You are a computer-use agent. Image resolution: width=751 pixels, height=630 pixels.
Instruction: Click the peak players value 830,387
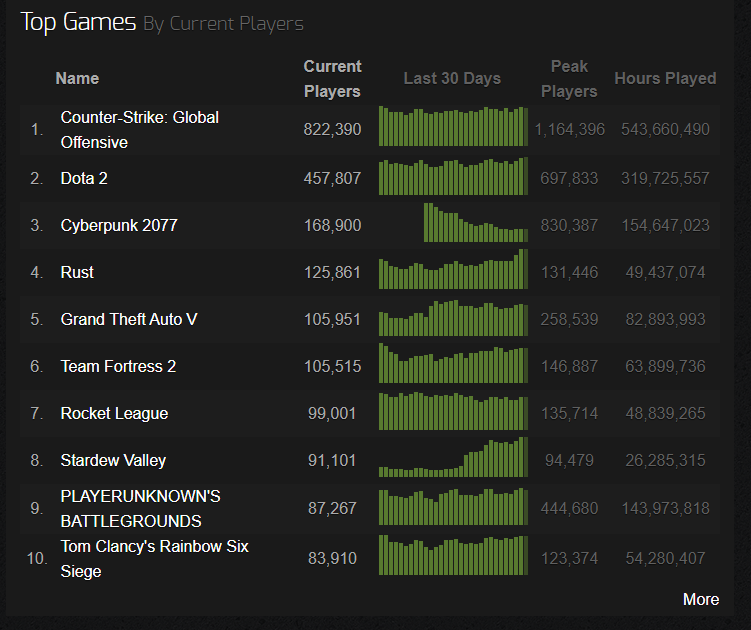point(569,225)
